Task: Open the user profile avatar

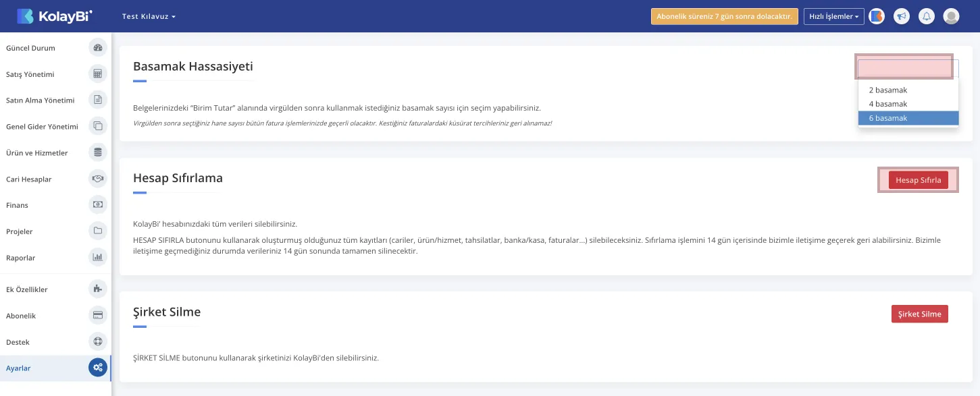Action: tap(951, 16)
